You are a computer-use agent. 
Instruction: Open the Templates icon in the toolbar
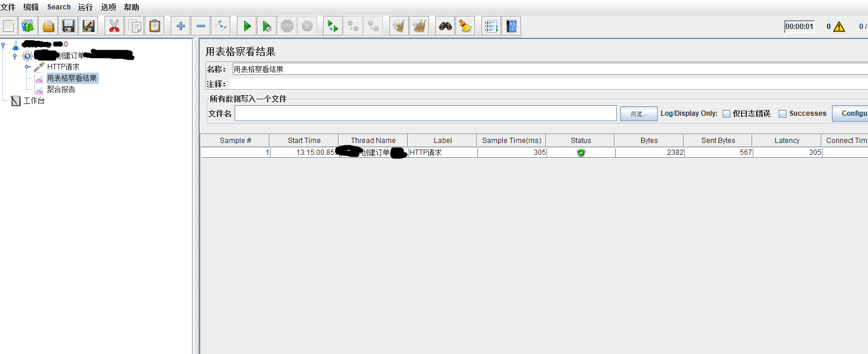coord(28,26)
